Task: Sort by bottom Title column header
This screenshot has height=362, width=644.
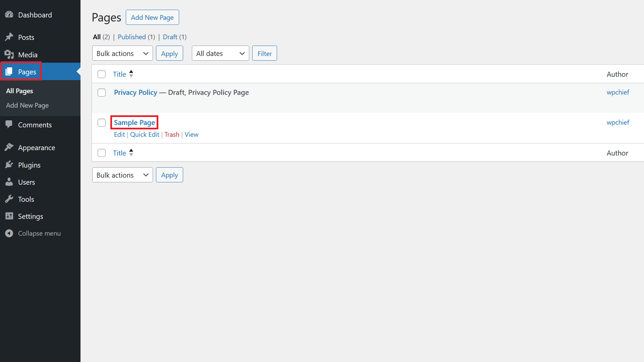Action: click(x=119, y=153)
